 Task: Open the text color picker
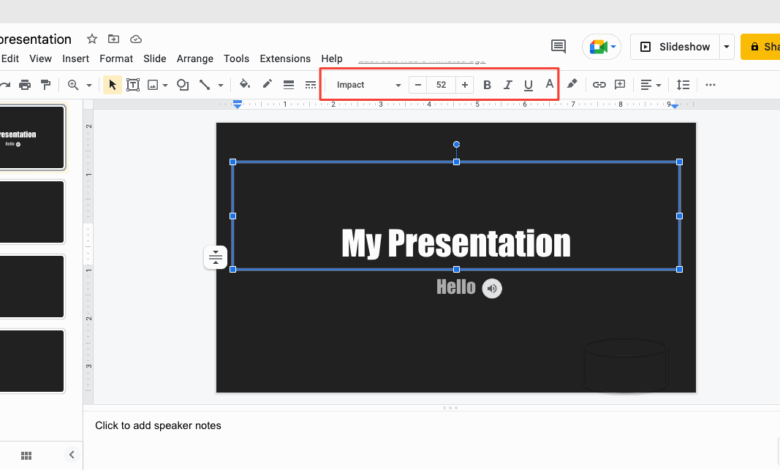pos(549,84)
